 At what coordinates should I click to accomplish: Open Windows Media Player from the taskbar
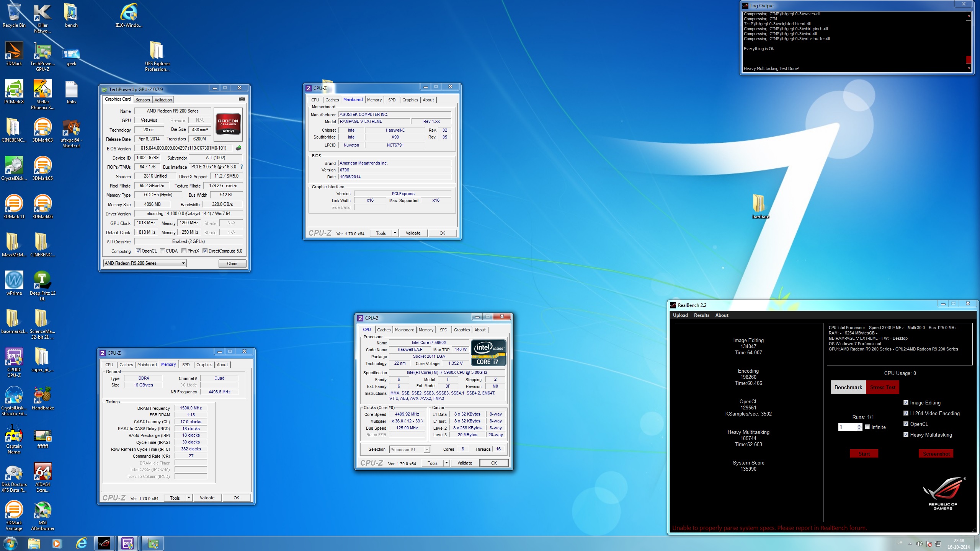click(57, 543)
